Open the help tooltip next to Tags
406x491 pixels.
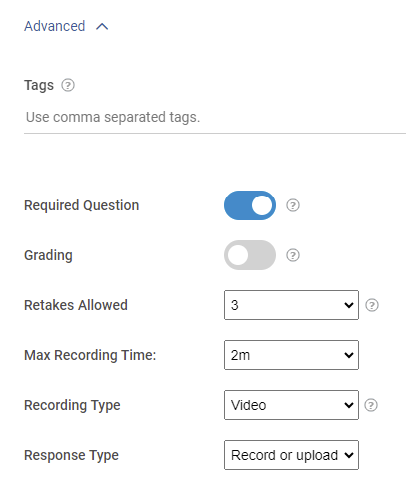tap(68, 85)
